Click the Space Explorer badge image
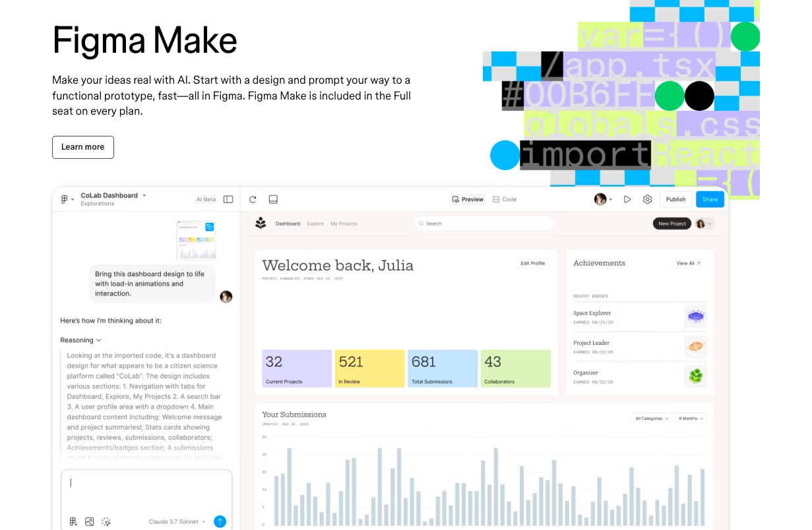Image resolution: width=812 pixels, height=530 pixels. pos(695,316)
